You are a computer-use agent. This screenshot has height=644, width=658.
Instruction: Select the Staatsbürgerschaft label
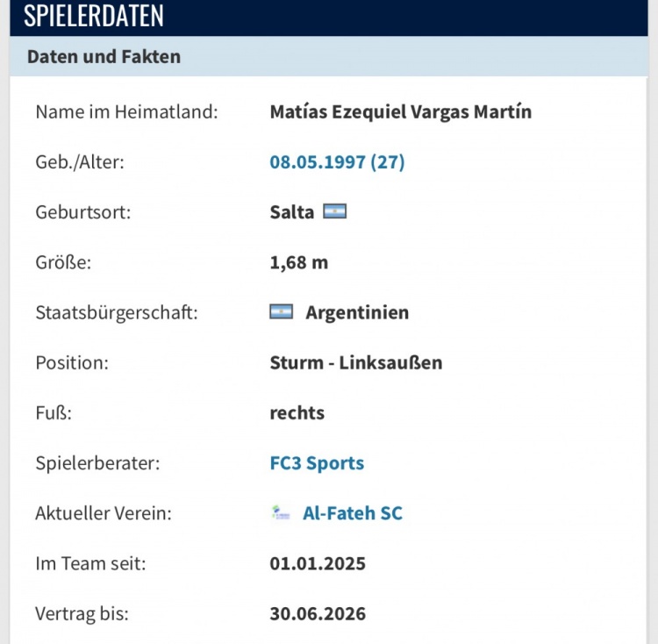116,312
